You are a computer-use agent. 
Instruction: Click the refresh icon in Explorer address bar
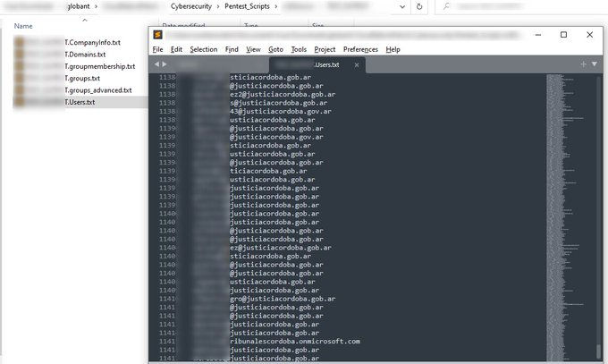(x=419, y=6)
